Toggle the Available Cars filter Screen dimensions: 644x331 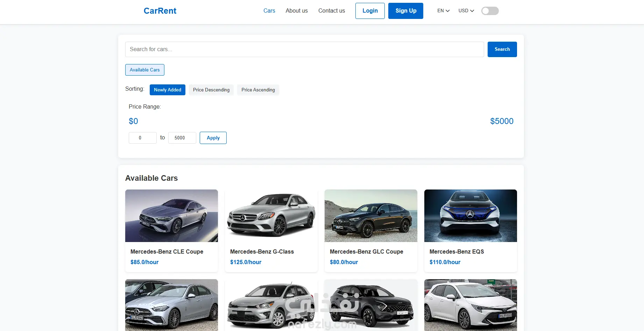145,70
